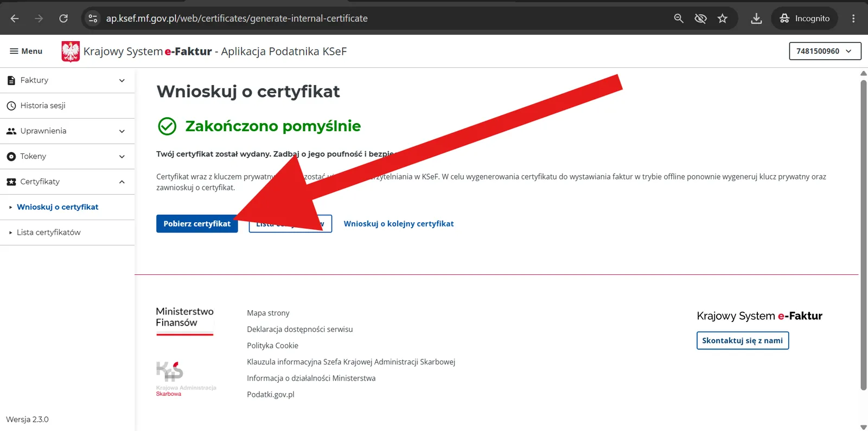868x431 pixels.
Task: Expand the Faktury menu chevron
Action: (x=122, y=80)
